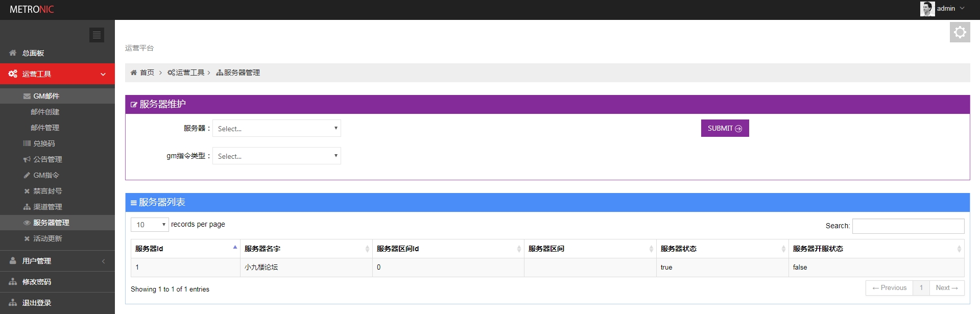
Task: Click the 兑换码 barcode icon
Action: point(27,143)
